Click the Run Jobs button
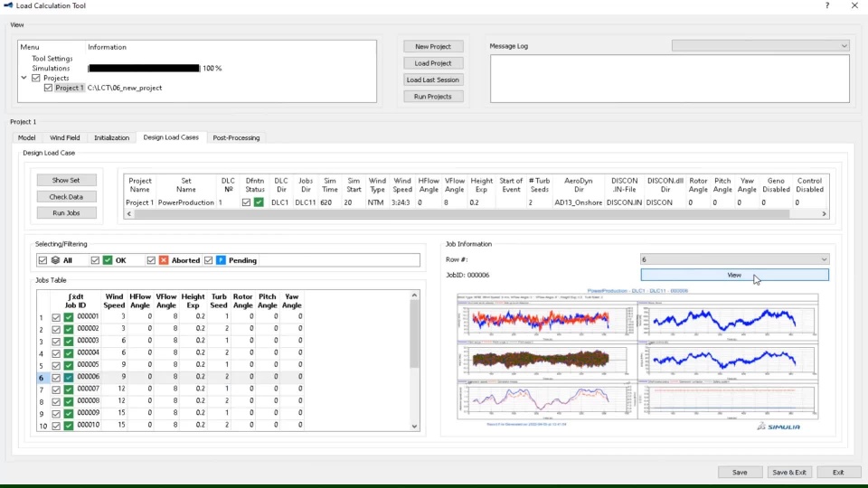 [x=66, y=213]
